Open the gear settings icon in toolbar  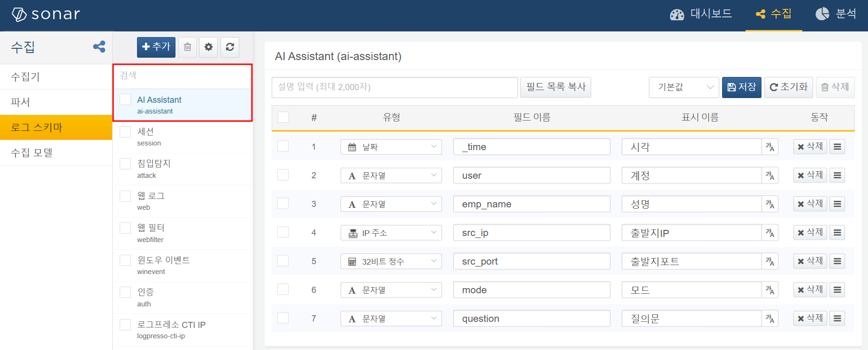pyautogui.click(x=208, y=47)
